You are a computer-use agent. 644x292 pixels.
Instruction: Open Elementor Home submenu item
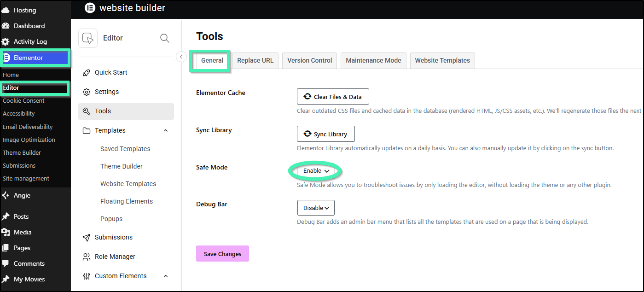point(11,75)
